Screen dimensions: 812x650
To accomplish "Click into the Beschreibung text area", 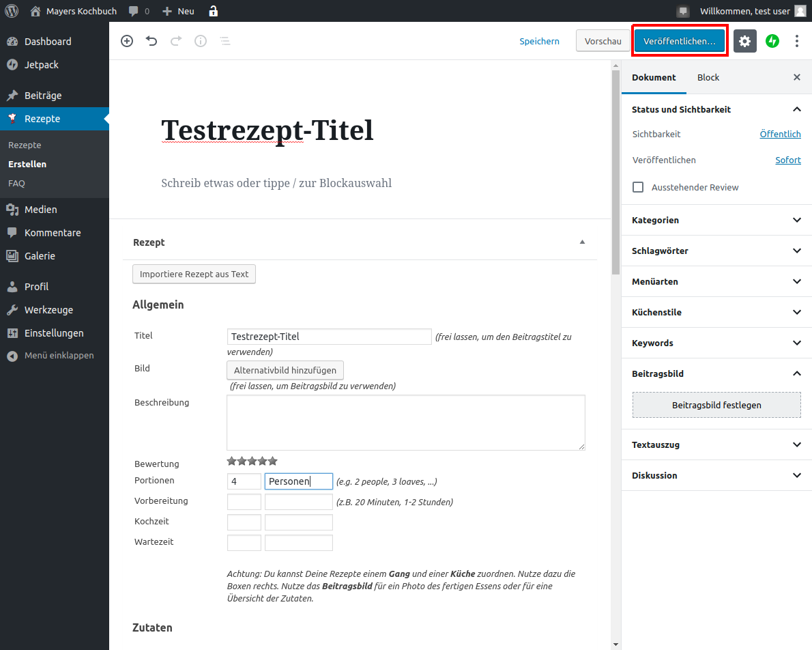I will coord(405,422).
